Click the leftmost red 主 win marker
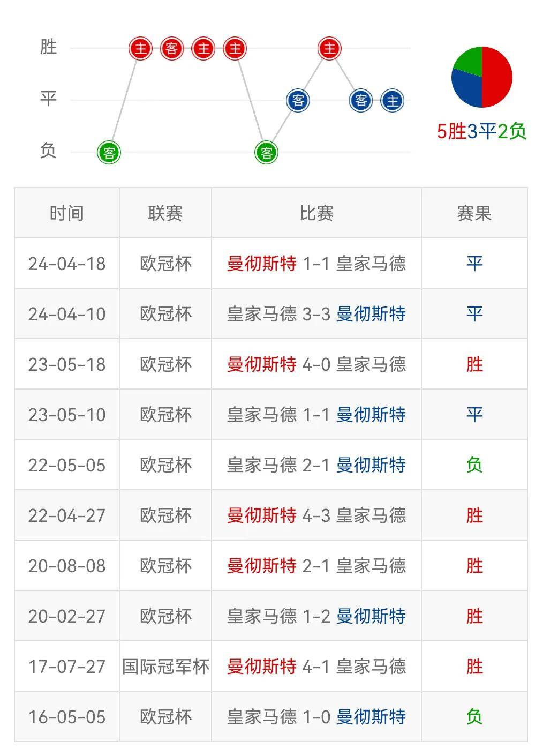Screen dimensions: 543x756 tap(140, 49)
